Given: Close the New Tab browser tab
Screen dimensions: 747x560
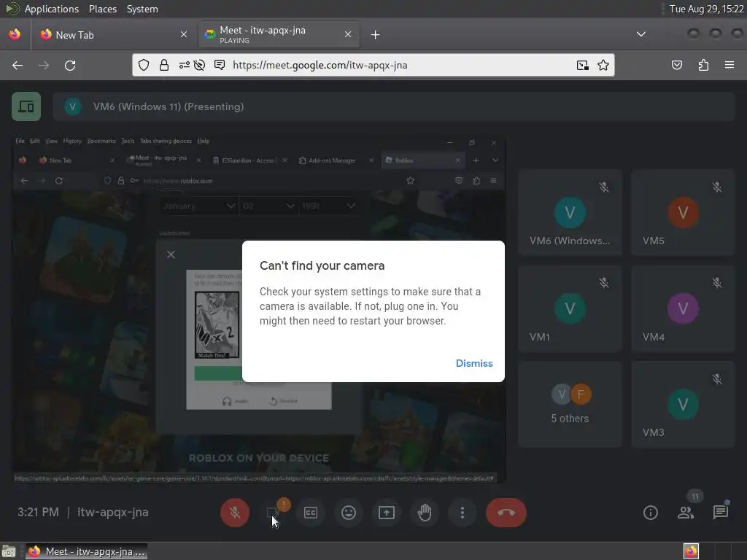Looking at the screenshot, I should click(x=184, y=35).
